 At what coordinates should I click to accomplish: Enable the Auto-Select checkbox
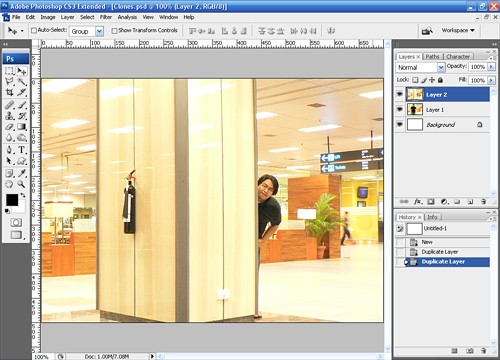click(34, 31)
